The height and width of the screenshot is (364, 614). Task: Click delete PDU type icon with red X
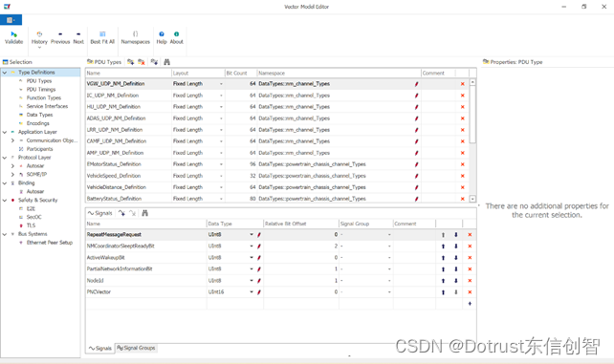(142, 62)
